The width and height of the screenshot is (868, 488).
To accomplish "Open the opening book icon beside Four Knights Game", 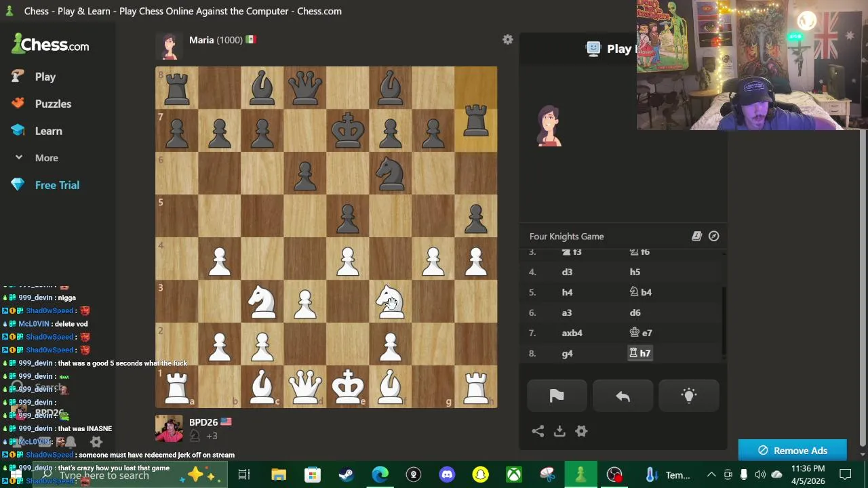I will pos(696,236).
